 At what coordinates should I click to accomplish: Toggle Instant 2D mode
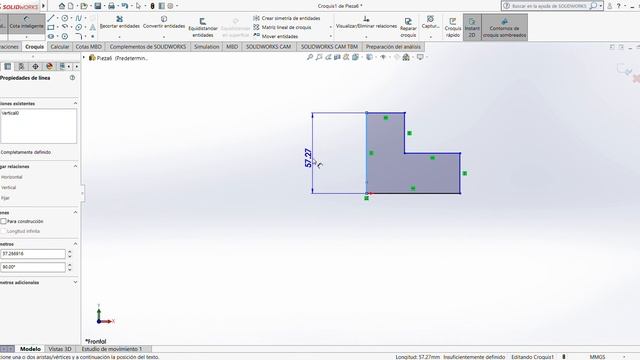tap(472, 27)
